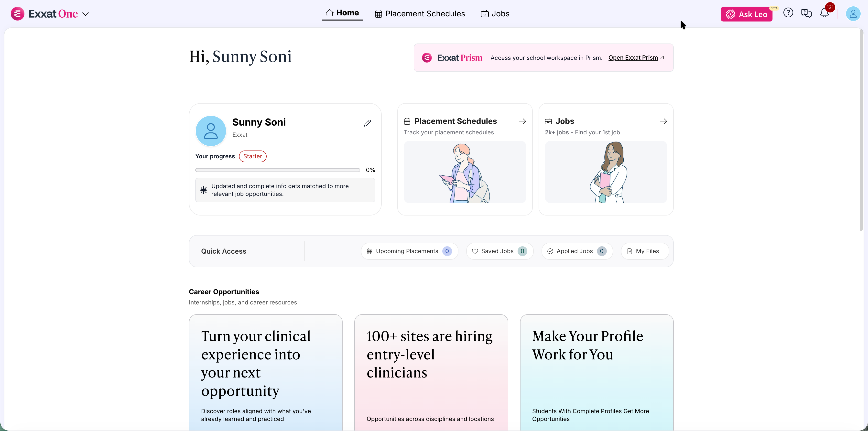
Task: Click the Exxat Prism logo in banner
Action: point(452,58)
